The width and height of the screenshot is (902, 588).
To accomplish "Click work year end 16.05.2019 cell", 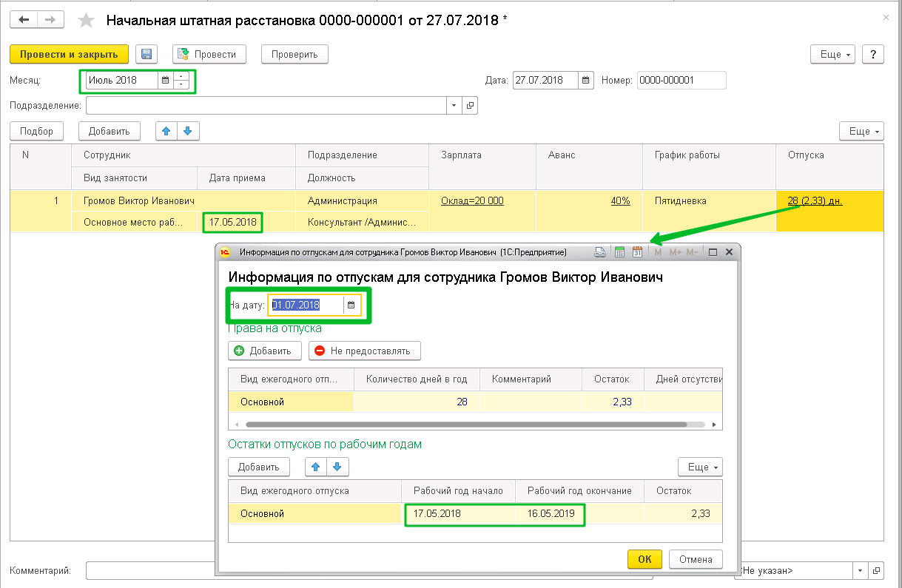I will (580, 513).
